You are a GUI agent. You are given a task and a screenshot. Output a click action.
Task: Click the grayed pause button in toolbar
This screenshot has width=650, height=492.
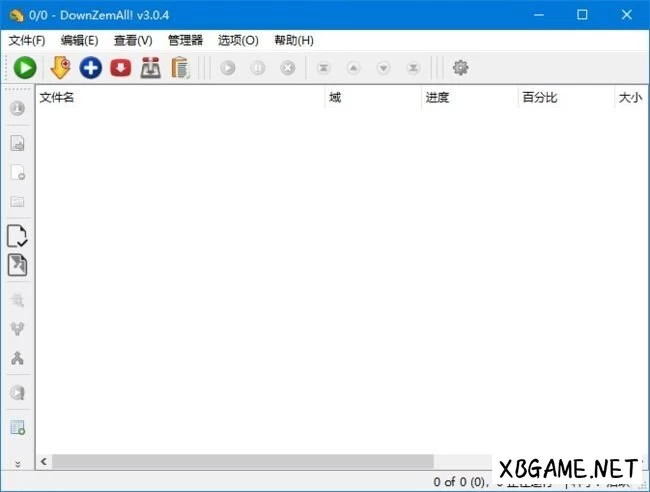click(257, 68)
